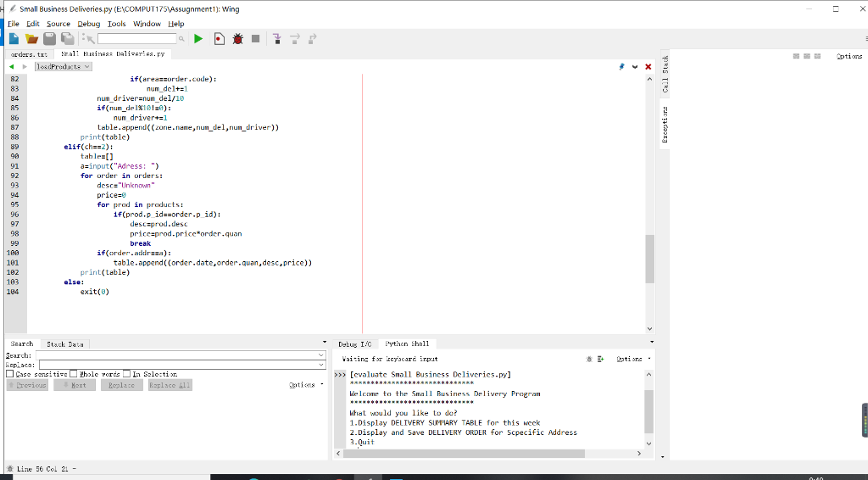
Task: Click the second icon in the Call Stack panel
Action: pos(807,56)
